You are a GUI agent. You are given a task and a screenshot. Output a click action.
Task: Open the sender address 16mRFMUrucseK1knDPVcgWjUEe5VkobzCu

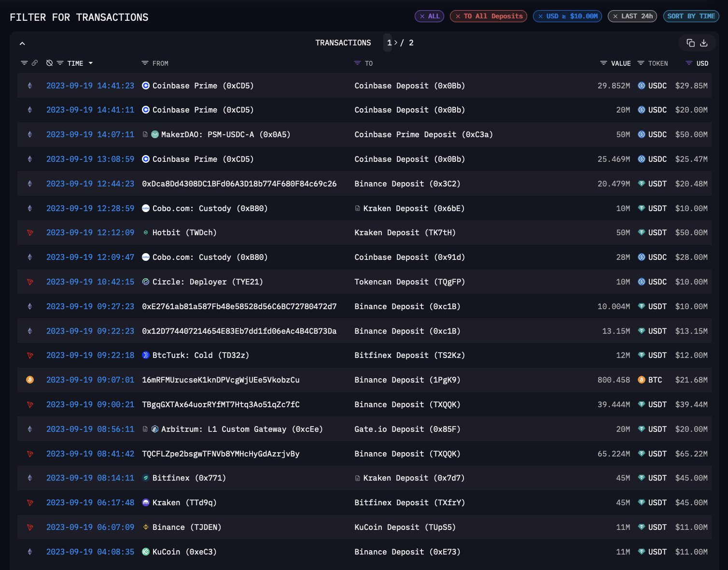coord(221,380)
